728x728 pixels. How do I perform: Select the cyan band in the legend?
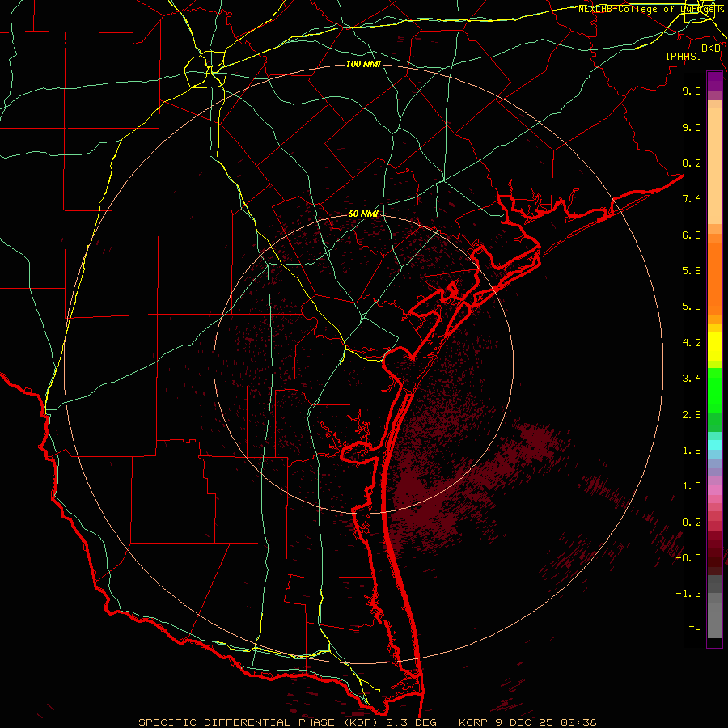tap(714, 445)
